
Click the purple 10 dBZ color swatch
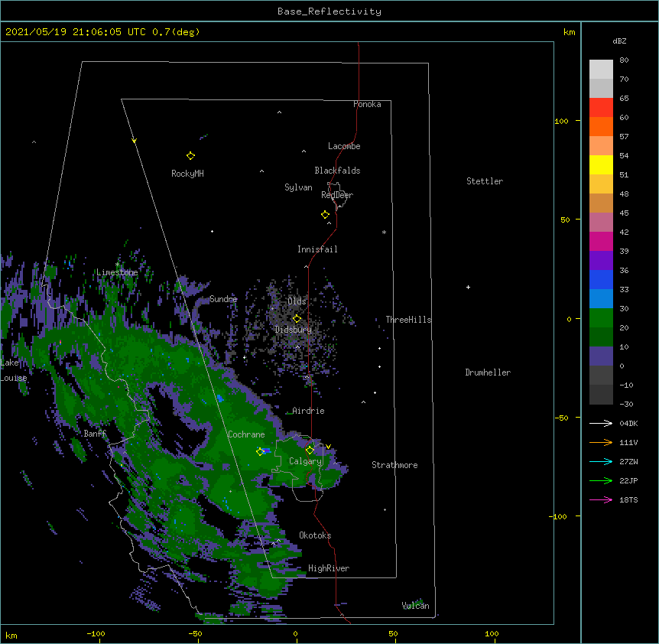tap(601, 356)
